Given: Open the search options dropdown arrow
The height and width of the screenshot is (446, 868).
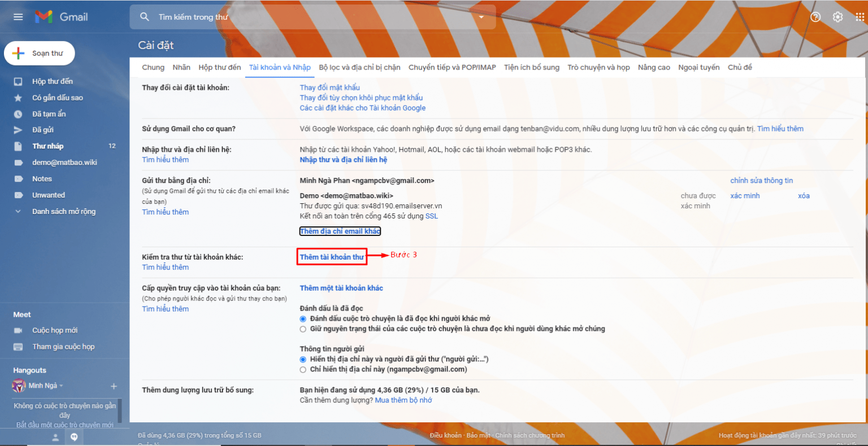Looking at the screenshot, I should [x=481, y=16].
